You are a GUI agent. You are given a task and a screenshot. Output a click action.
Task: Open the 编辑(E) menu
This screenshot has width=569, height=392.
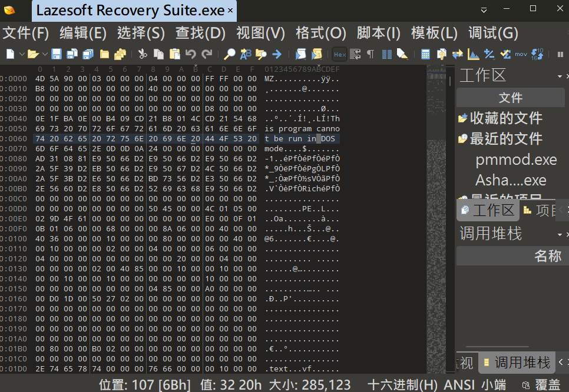coord(83,33)
